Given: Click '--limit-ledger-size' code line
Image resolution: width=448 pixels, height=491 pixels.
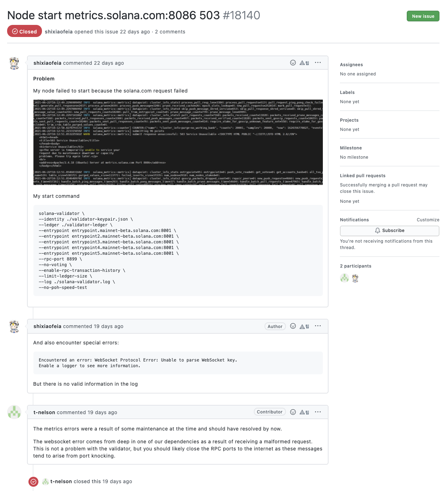Looking at the screenshot, I should pyautogui.click(x=65, y=276).
